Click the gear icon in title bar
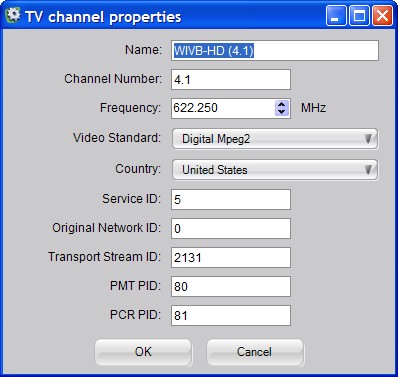The width and height of the screenshot is (398, 377). click(x=13, y=15)
